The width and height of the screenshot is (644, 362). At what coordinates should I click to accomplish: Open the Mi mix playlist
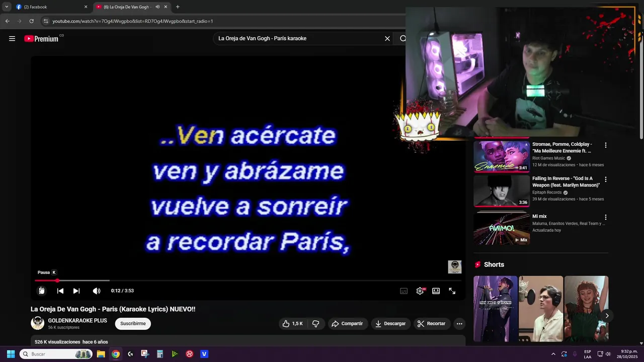[502, 228]
